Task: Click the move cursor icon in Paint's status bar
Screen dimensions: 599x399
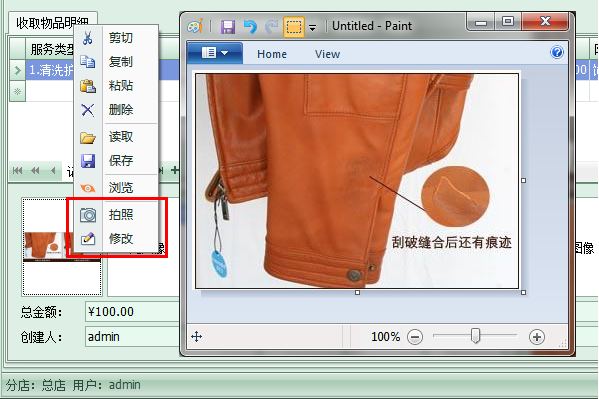Action: coord(196,337)
